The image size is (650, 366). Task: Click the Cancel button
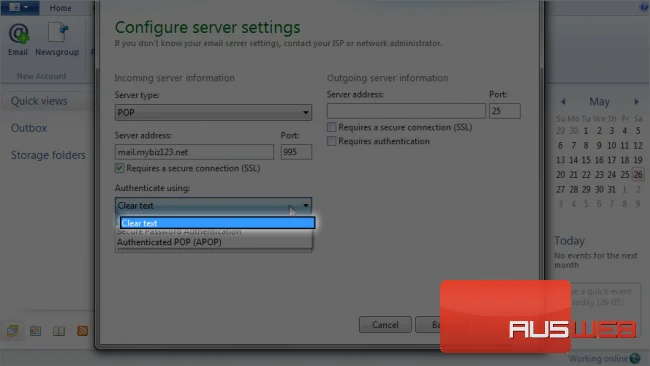385,325
